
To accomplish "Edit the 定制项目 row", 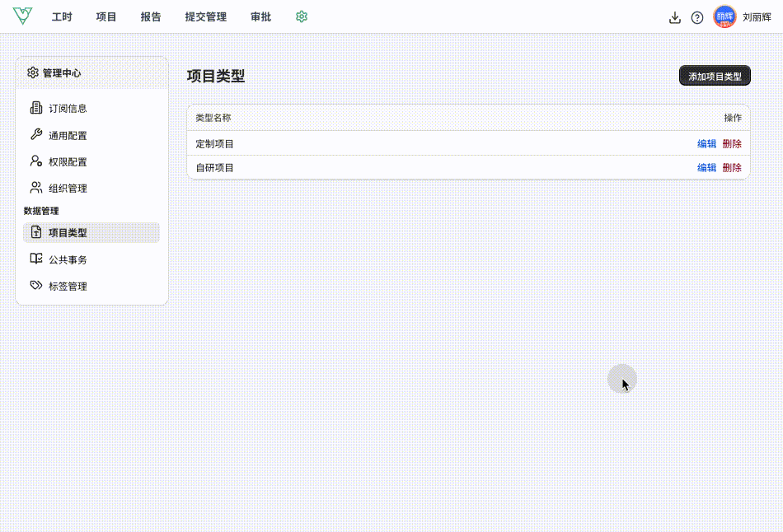I will [x=706, y=144].
